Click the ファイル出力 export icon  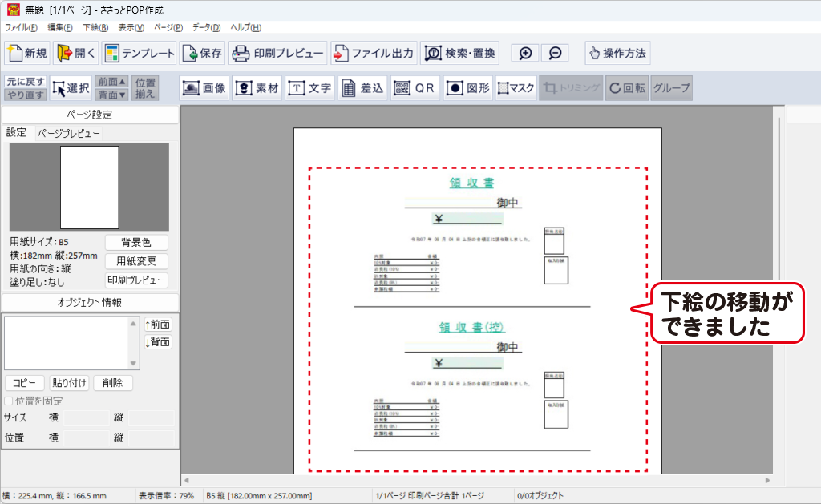(x=374, y=54)
